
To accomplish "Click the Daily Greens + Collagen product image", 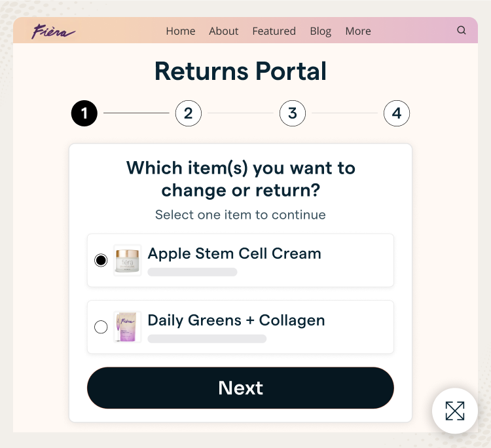I will (128, 327).
